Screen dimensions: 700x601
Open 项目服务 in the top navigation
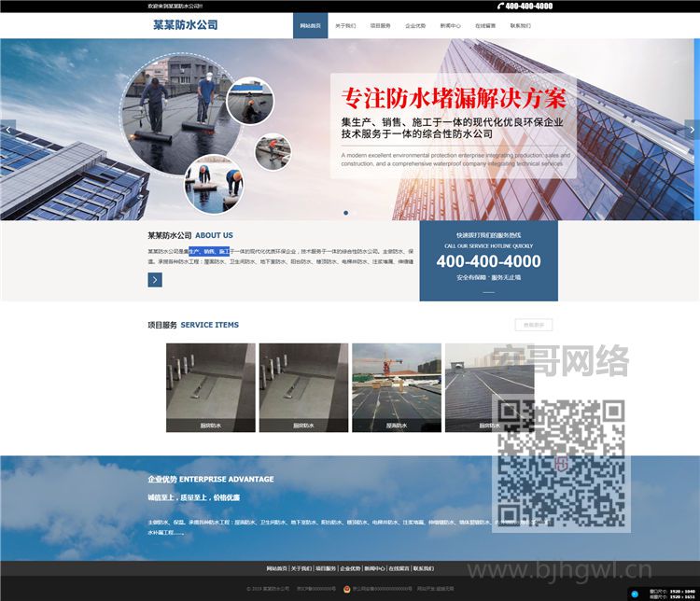[381, 25]
